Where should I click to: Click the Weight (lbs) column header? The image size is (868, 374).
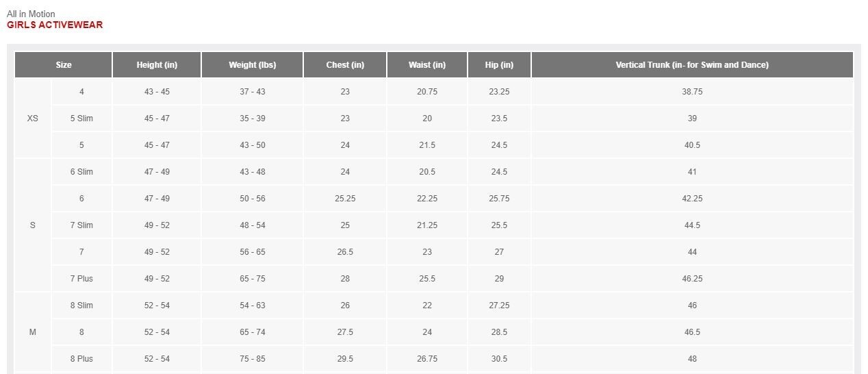(253, 65)
